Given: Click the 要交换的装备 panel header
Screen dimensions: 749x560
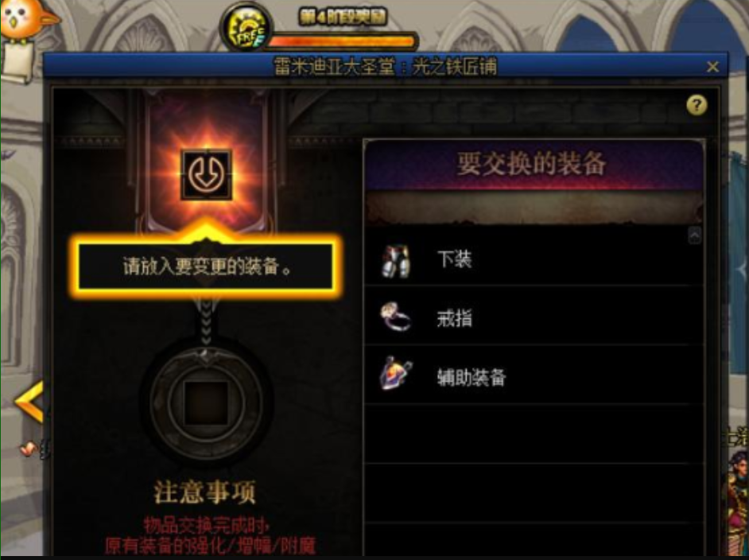Looking at the screenshot, I should (x=532, y=164).
